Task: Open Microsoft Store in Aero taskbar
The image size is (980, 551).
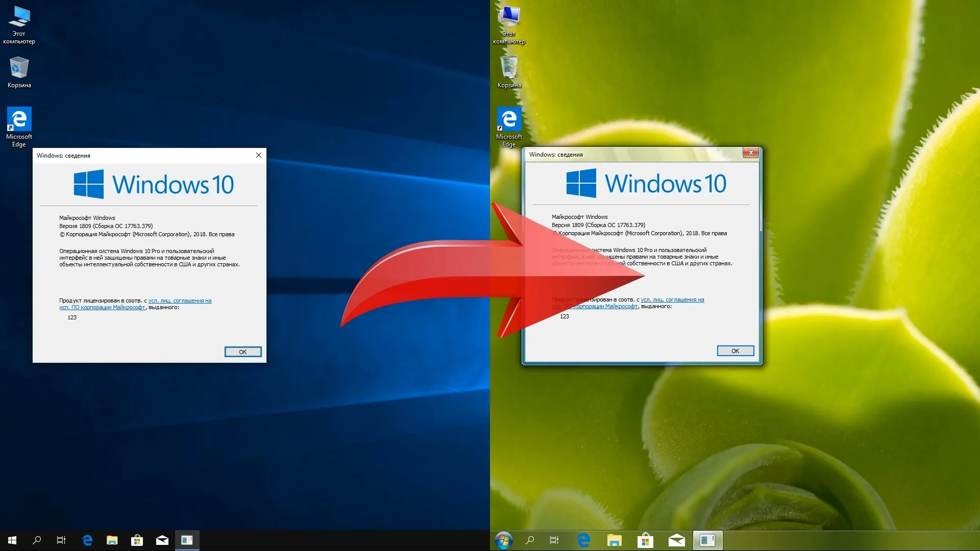Action: tap(645, 540)
